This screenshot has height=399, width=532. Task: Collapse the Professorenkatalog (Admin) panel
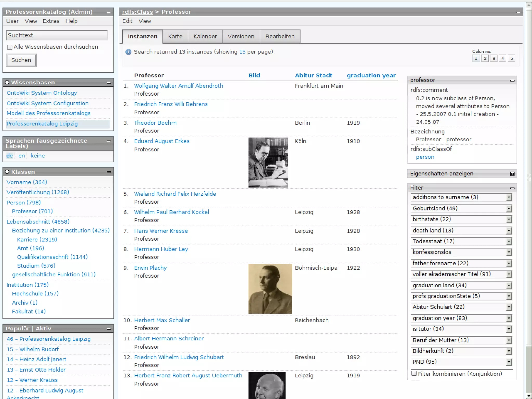click(x=109, y=12)
